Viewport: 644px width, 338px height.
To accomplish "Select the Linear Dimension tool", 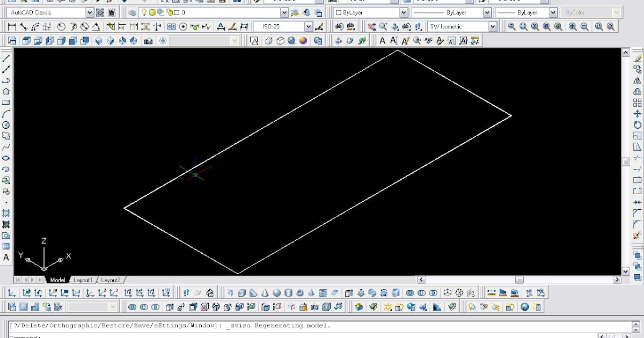I will click(x=12, y=25).
